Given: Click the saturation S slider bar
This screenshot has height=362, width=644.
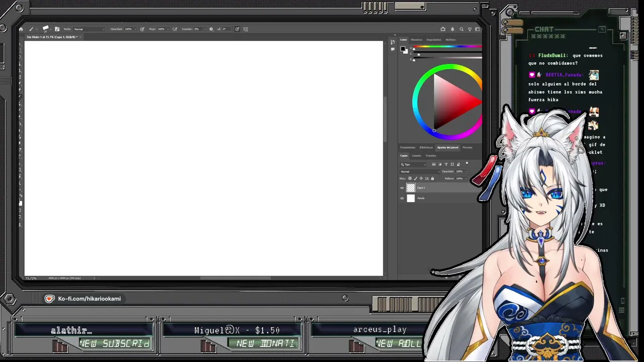Looking at the screenshot, I should tap(448, 53).
